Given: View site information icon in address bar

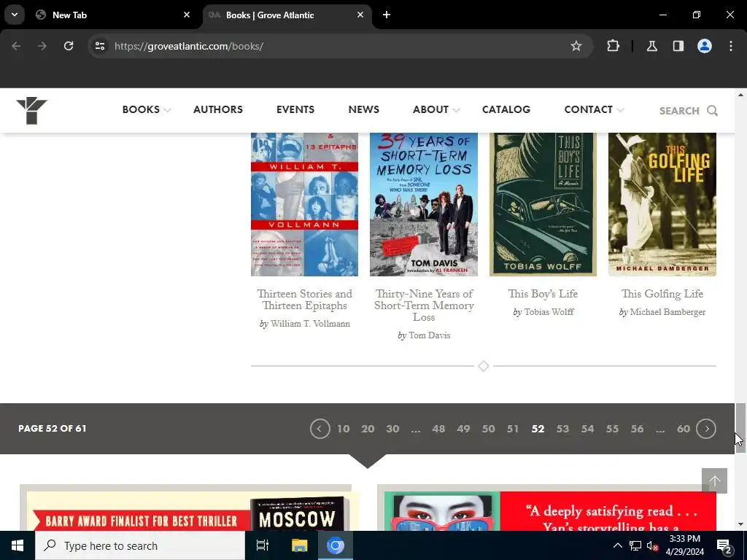Looking at the screenshot, I should coord(100,46).
